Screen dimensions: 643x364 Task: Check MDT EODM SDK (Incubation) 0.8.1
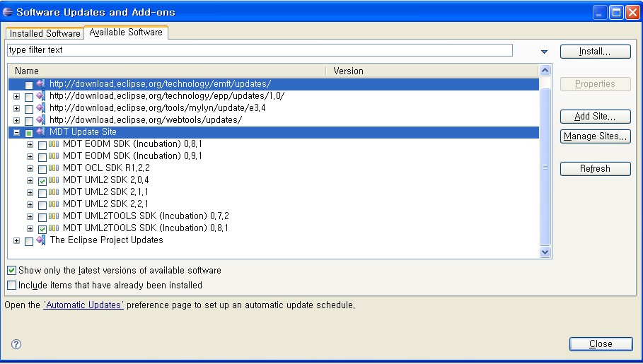point(42,145)
